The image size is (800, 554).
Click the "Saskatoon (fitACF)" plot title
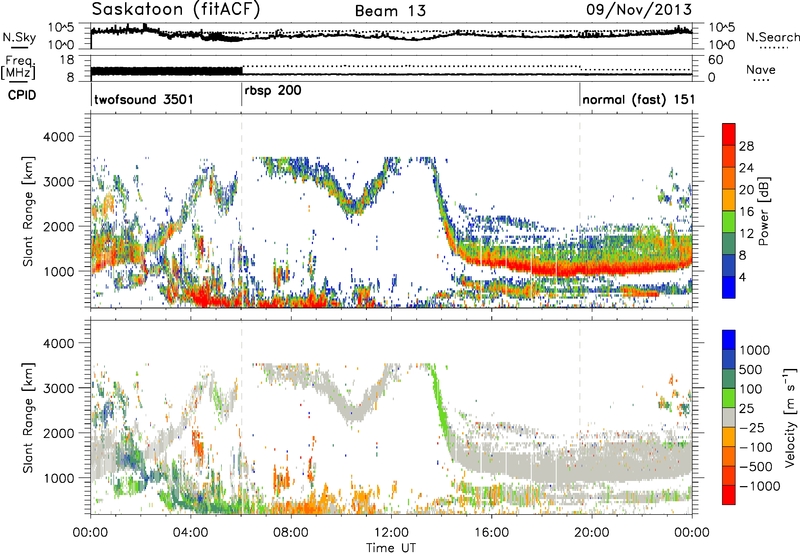pos(176,10)
